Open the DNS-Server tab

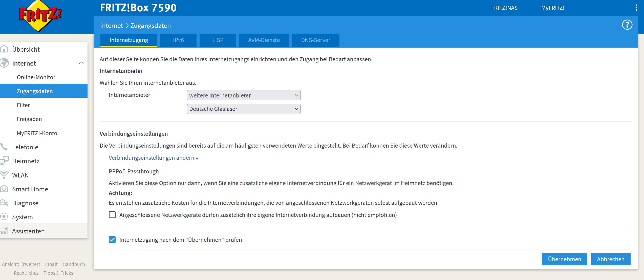(x=315, y=40)
